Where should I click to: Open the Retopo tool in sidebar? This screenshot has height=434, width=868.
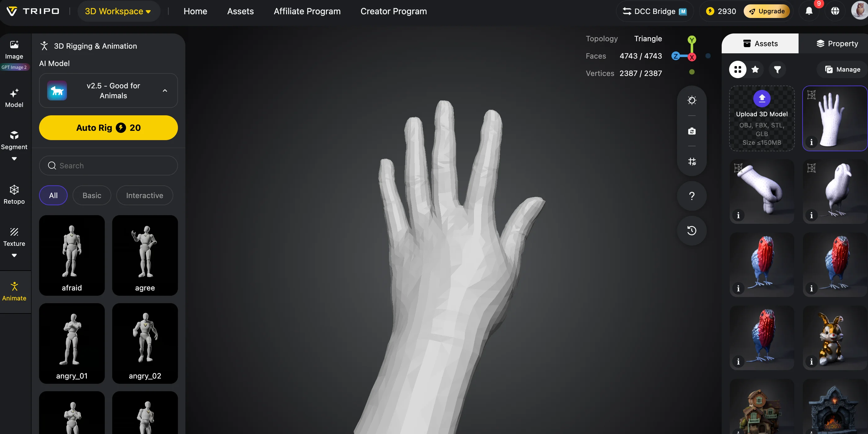click(x=14, y=194)
